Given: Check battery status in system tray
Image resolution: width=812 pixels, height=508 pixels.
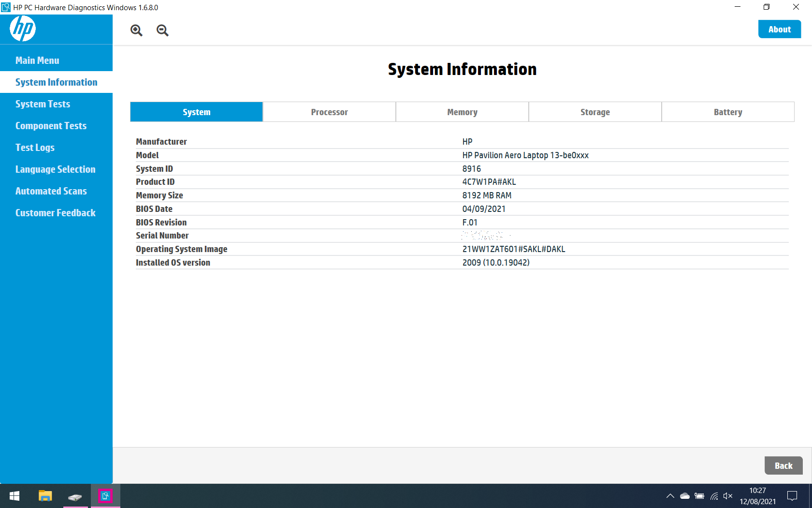Looking at the screenshot, I should 699,496.
